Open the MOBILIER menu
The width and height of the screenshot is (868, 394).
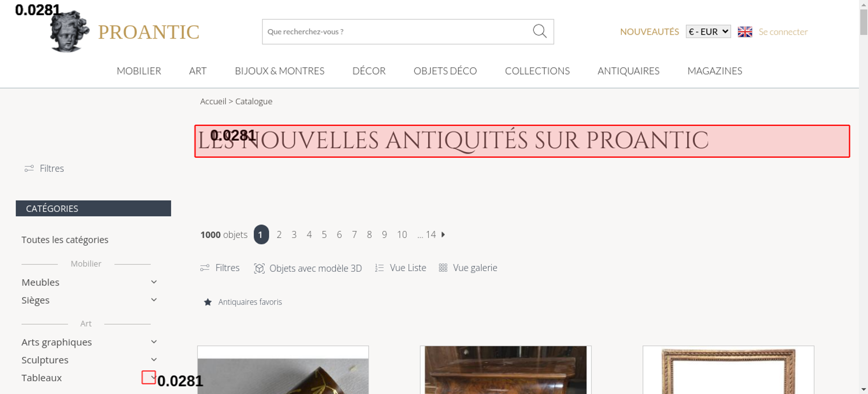(x=139, y=71)
